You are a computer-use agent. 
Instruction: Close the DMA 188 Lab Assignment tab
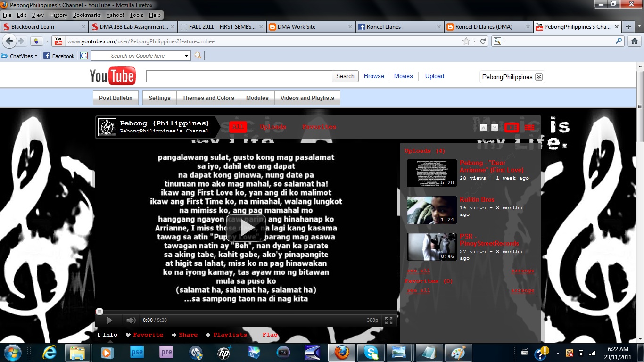point(172,27)
